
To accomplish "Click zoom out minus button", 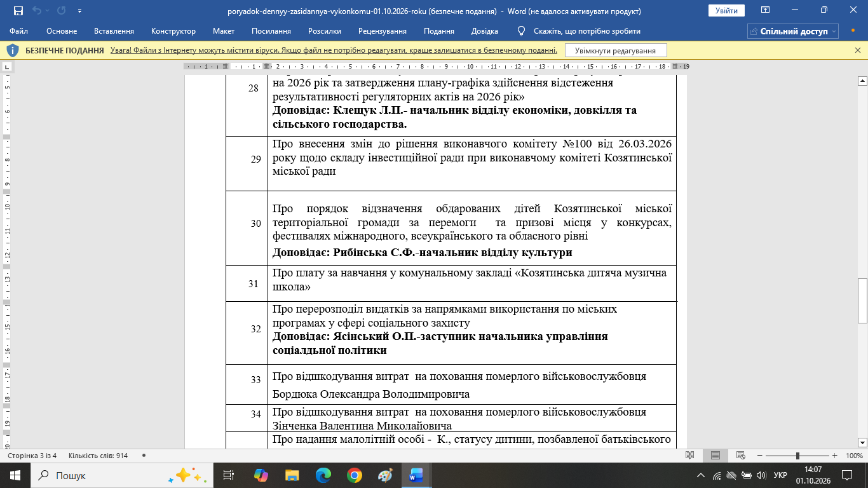I will [x=760, y=456].
